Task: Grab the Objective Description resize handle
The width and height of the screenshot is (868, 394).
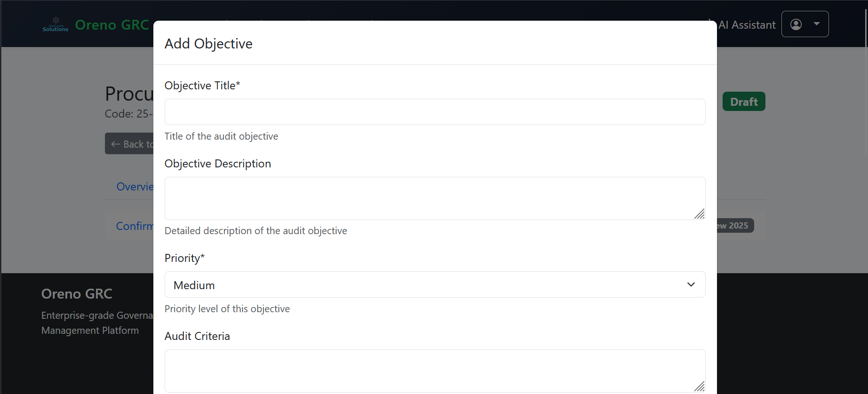Action: point(700,214)
